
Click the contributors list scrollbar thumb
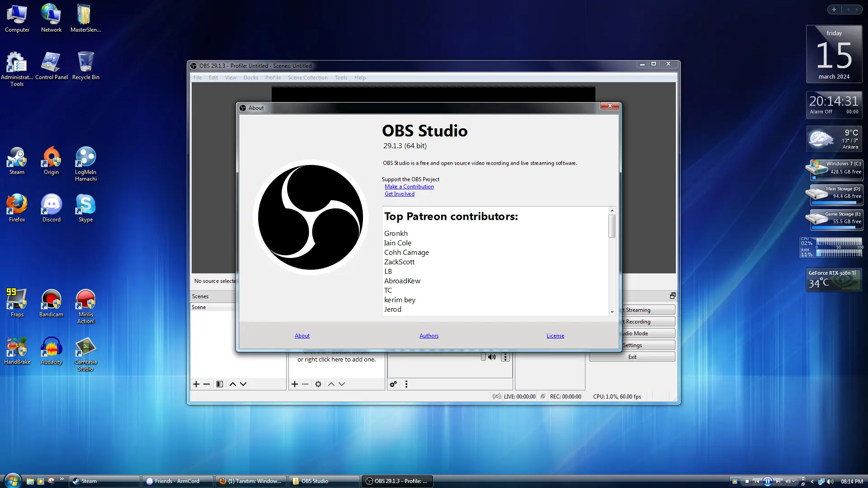pyautogui.click(x=612, y=226)
